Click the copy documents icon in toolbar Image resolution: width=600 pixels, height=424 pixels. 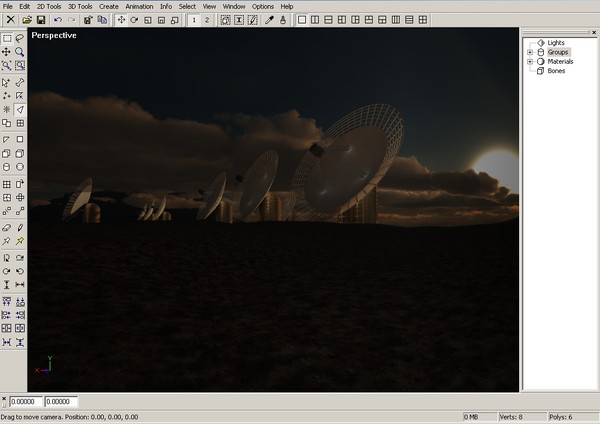[x=102, y=20]
